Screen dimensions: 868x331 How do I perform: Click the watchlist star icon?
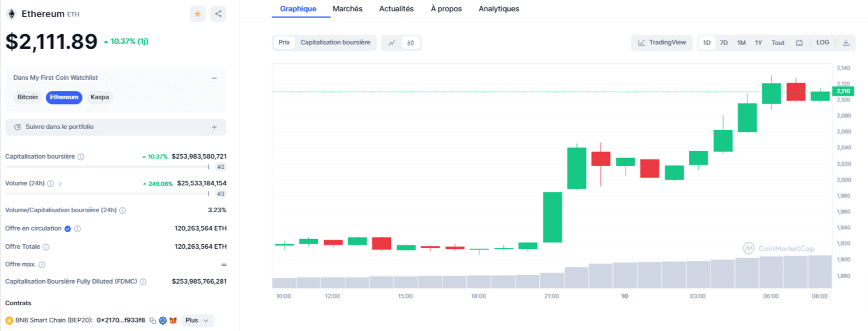[197, 14]
